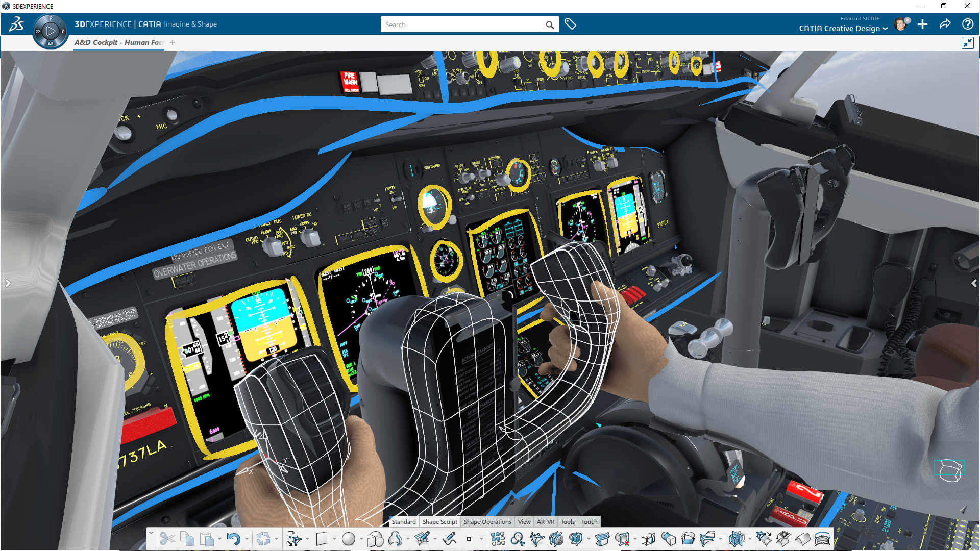Click the Paste clipboard icon
The height and width of the screenshot is (551, 980).
pyautogui.click(x=207, y=539)
